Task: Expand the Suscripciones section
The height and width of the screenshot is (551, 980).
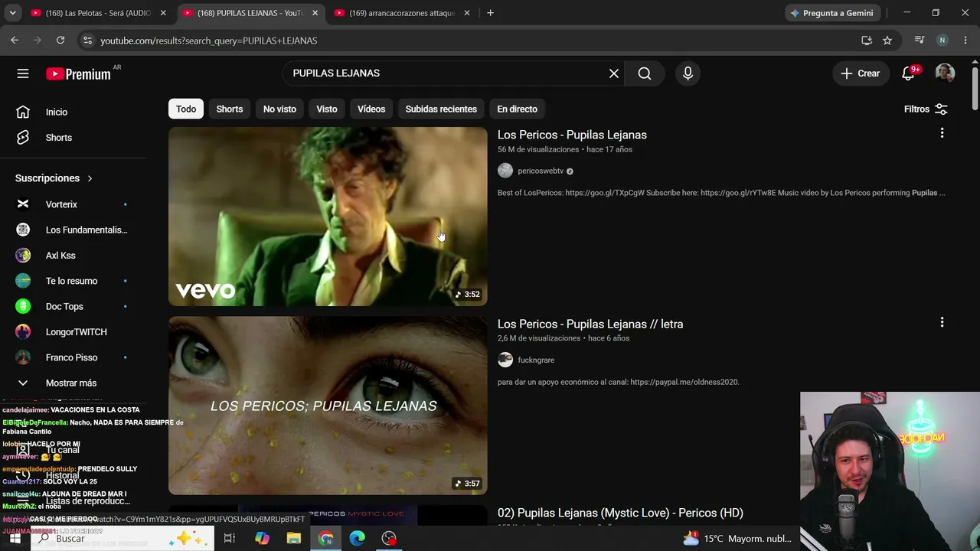Action: 54,178
